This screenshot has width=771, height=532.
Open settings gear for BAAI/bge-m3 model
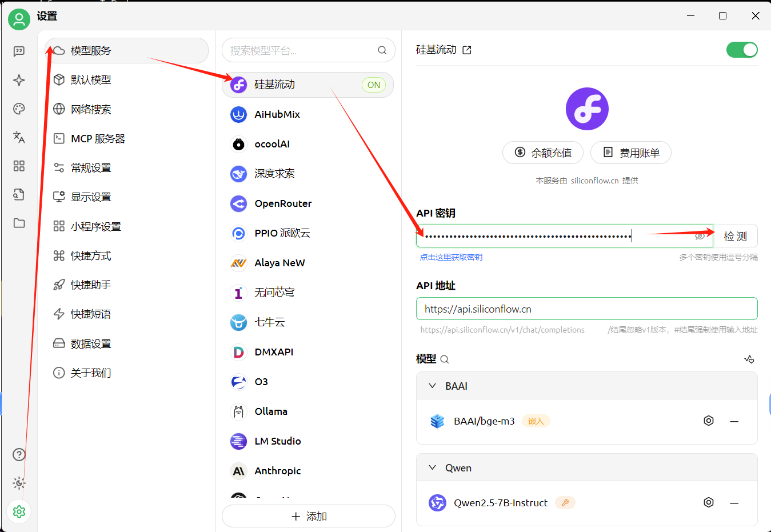[709, 421]
